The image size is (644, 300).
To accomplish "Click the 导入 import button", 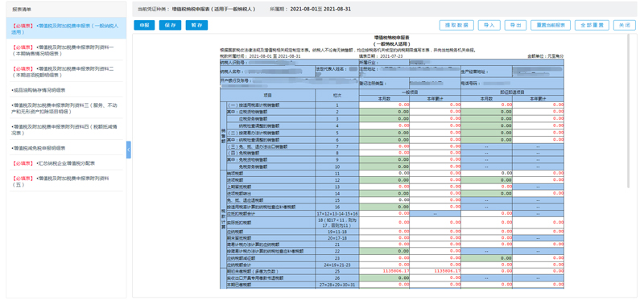I will click(489, 25).
